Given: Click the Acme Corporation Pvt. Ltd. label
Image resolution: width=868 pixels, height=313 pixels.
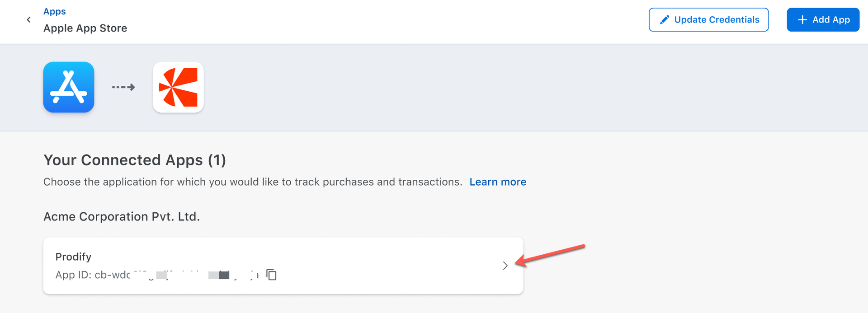Looking at the screenshot, I should (121, 216).
